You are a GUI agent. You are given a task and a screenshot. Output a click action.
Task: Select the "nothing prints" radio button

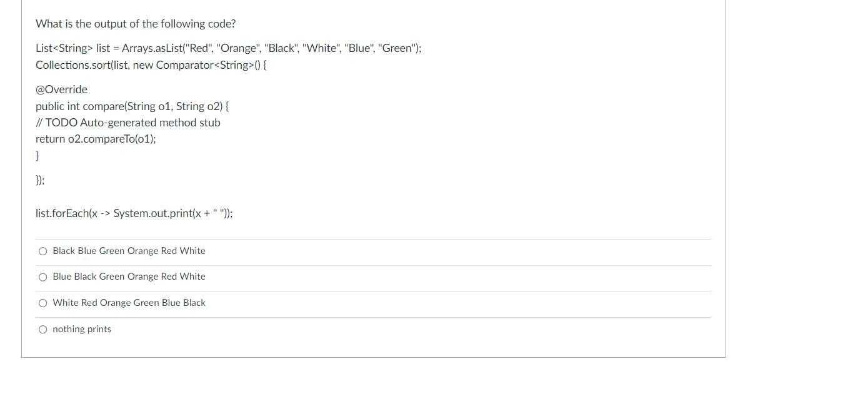(42, 328)
